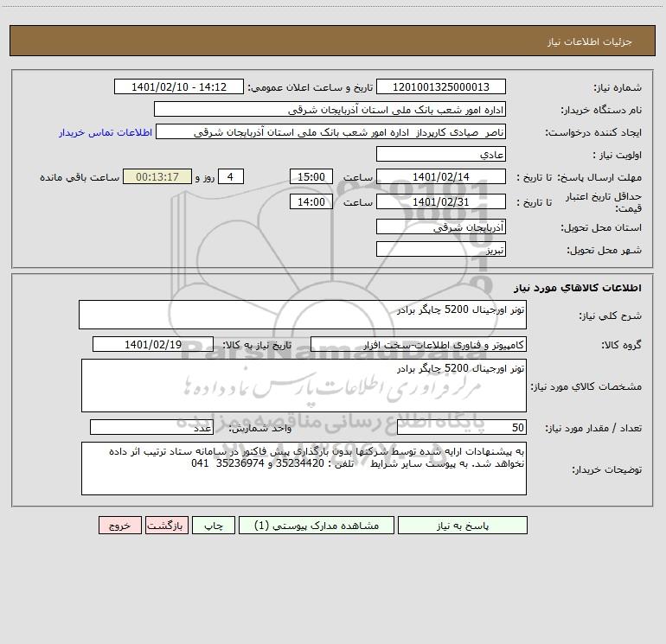Screen dimensions: 666x644
Task: Click the اطلاعات کالاهای مورد نیاز section heading
Action: (x=578, y=288)
